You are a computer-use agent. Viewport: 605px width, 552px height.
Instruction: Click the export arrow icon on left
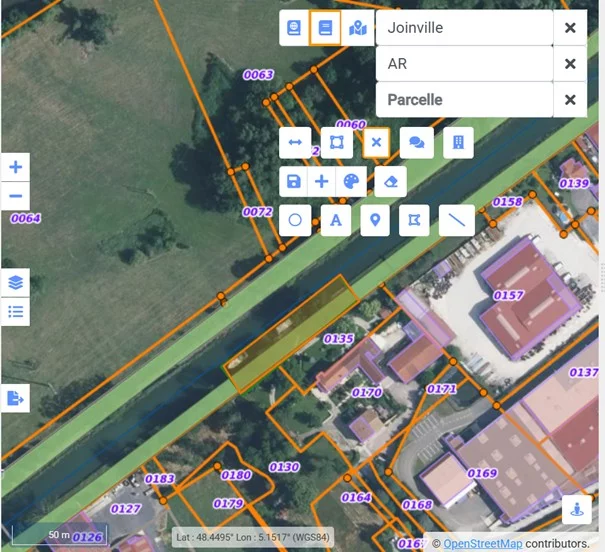click(x=15, y=398)
